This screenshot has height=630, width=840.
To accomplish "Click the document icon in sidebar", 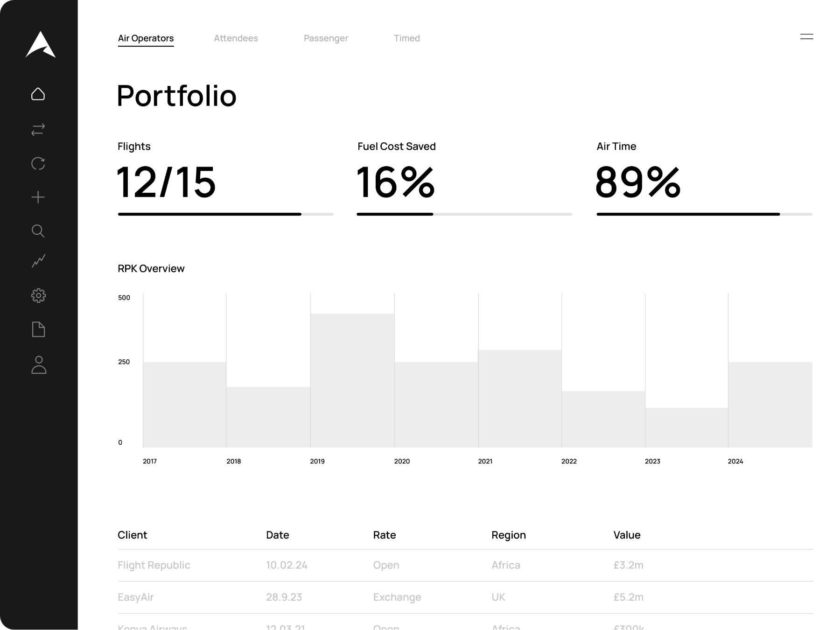I will tap(38, 329).
